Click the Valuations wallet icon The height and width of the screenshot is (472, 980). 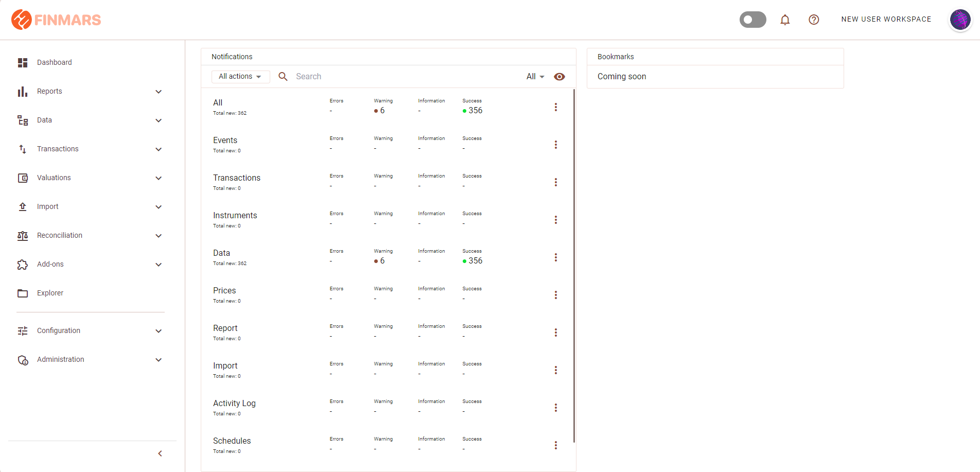23,178
